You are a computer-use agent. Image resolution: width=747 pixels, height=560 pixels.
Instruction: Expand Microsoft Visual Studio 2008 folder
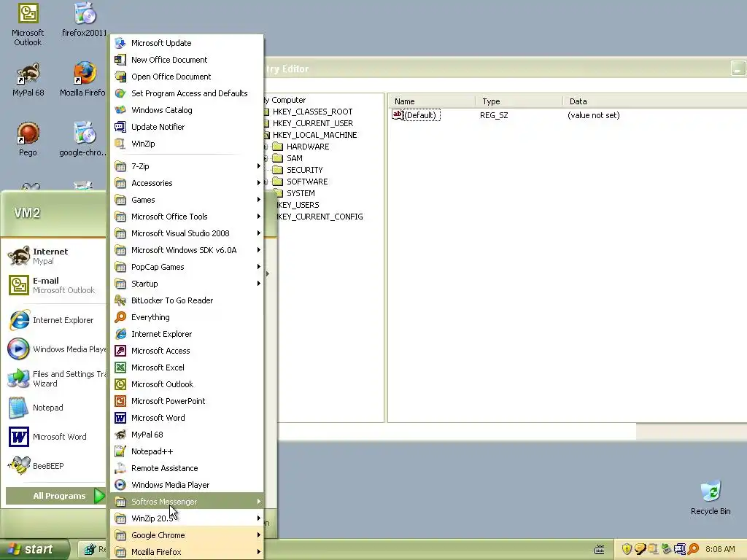187,233
